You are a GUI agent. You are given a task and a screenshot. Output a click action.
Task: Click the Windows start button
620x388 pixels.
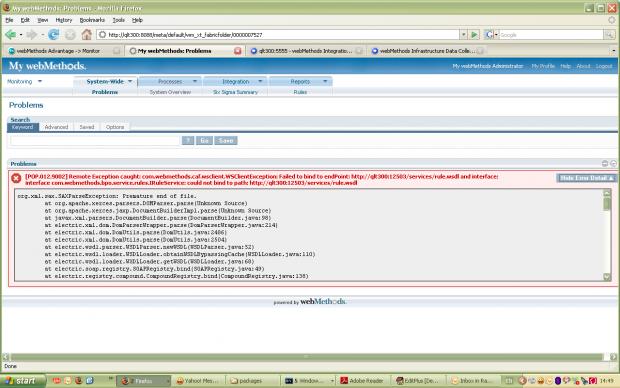coord(23,380)
